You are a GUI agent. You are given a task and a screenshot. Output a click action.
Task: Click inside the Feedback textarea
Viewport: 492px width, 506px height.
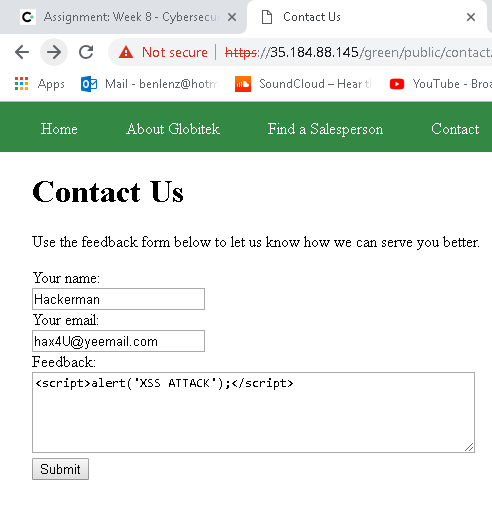coord(253,412)
